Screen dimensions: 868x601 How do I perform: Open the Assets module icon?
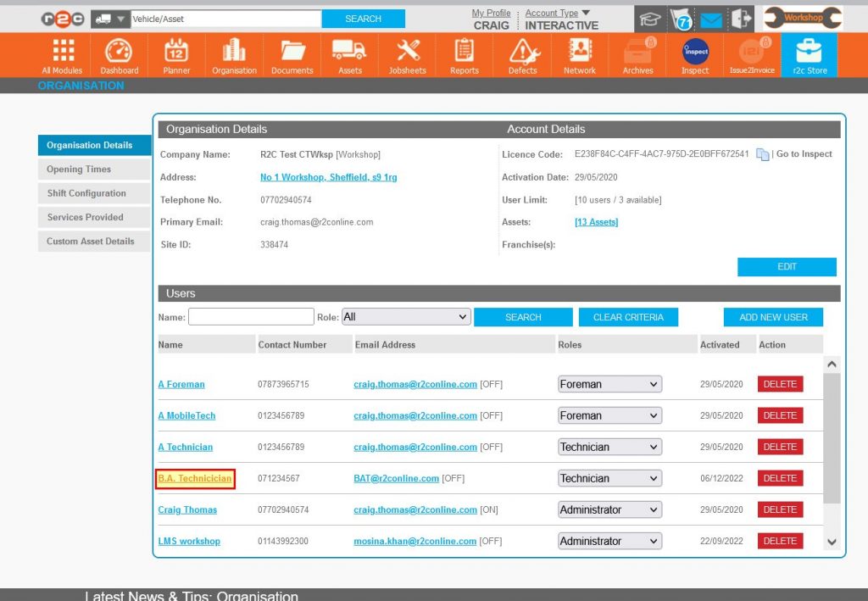click(349, 53)
